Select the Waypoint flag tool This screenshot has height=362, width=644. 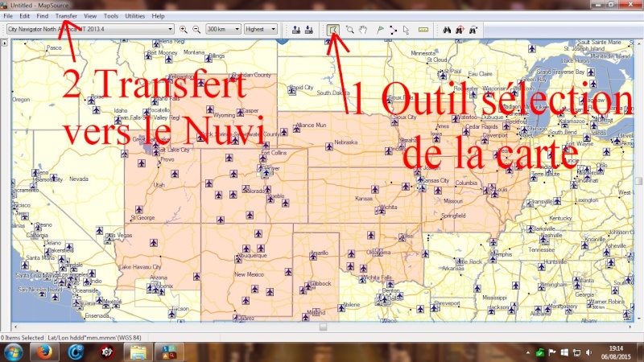[380, 30]
